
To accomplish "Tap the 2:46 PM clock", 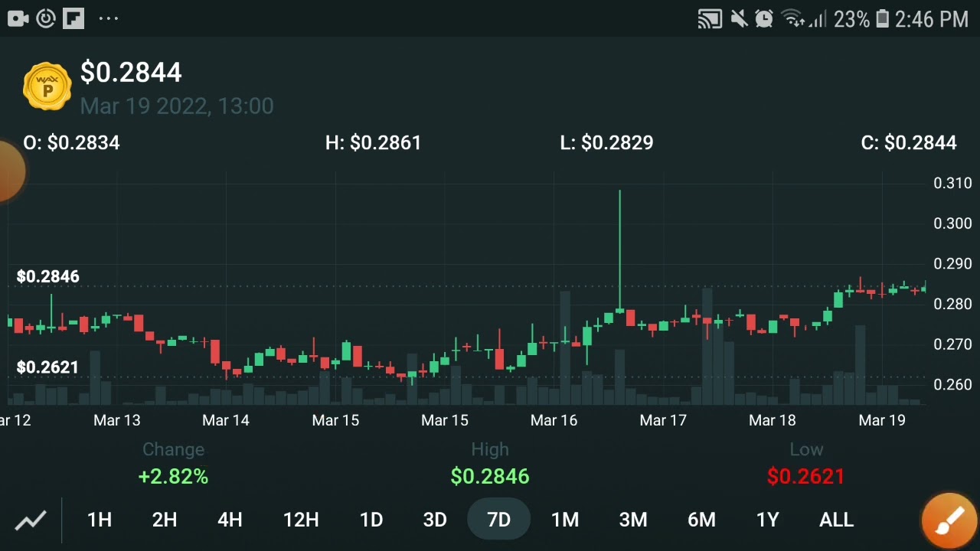I will point(932,19).
